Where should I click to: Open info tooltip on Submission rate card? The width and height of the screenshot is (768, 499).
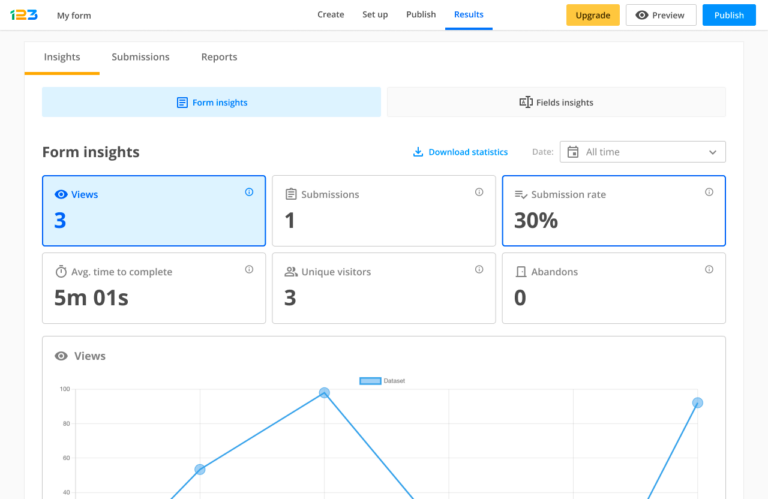709,192
